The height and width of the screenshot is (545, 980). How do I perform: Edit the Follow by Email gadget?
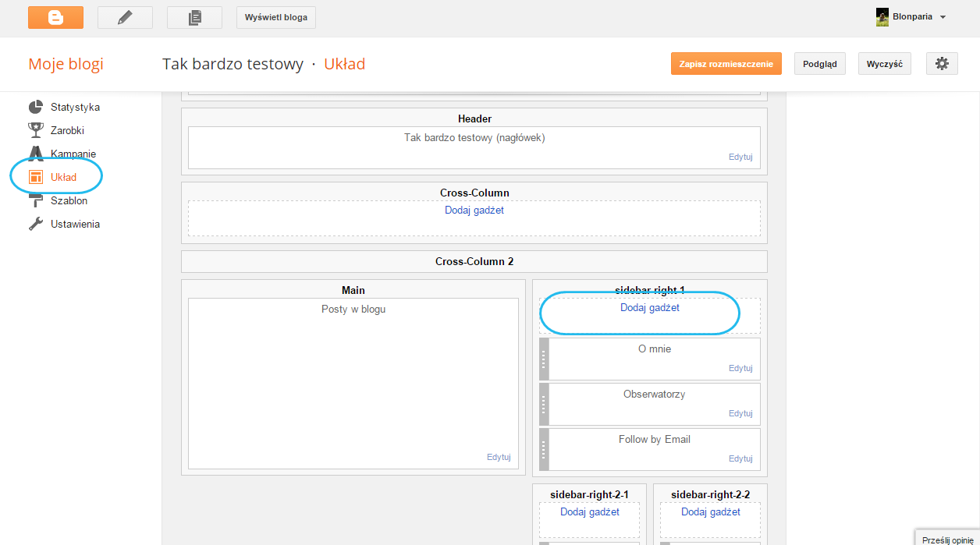(x=740, y=458)
